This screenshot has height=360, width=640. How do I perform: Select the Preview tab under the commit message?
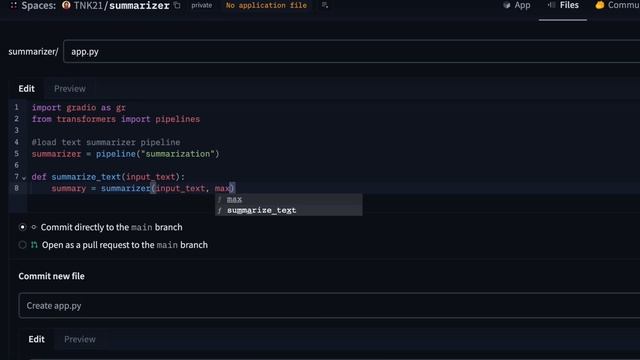pos(80,339)
